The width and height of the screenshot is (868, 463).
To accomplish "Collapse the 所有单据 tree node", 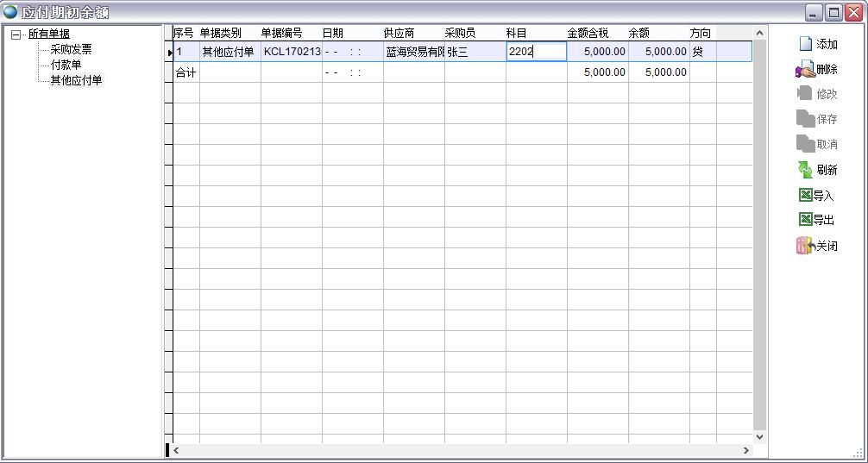I will pos(16,34).
